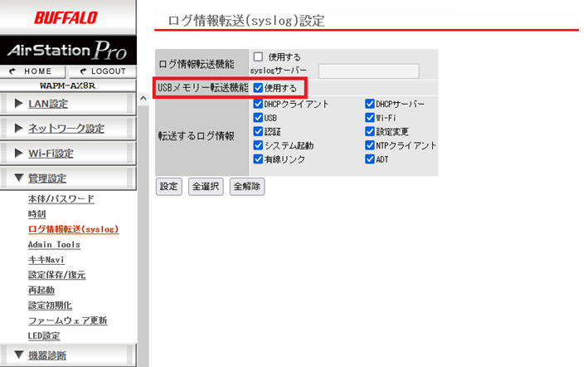Uncheck DHCPサーバー log checkbox
The height and width of the screenshot is (367, 588).
point(370,104)
